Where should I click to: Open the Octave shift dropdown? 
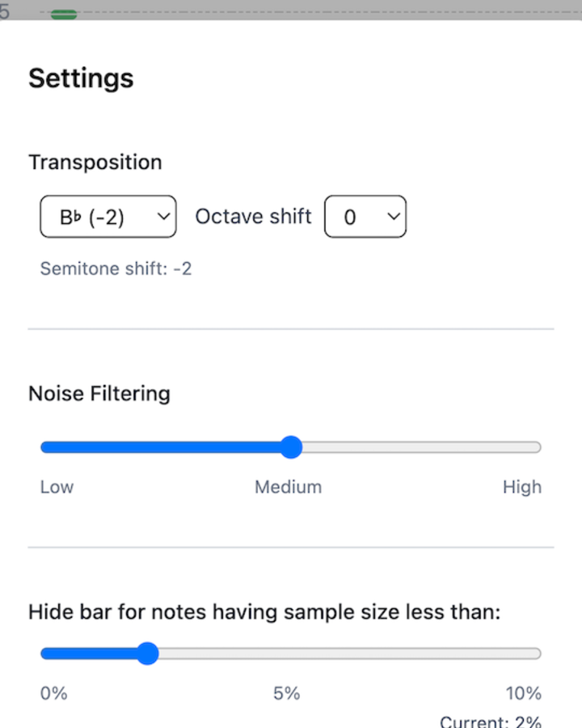(365, 216)
